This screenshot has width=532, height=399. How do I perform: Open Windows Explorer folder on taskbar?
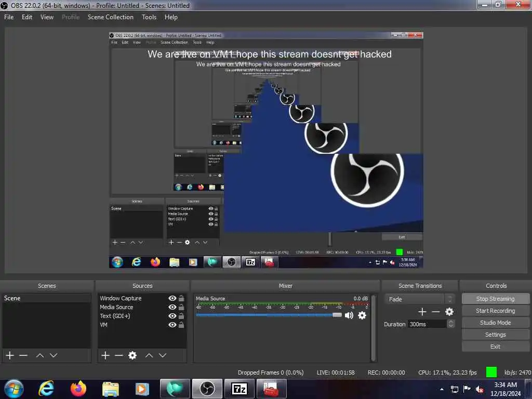click(111, 389)
